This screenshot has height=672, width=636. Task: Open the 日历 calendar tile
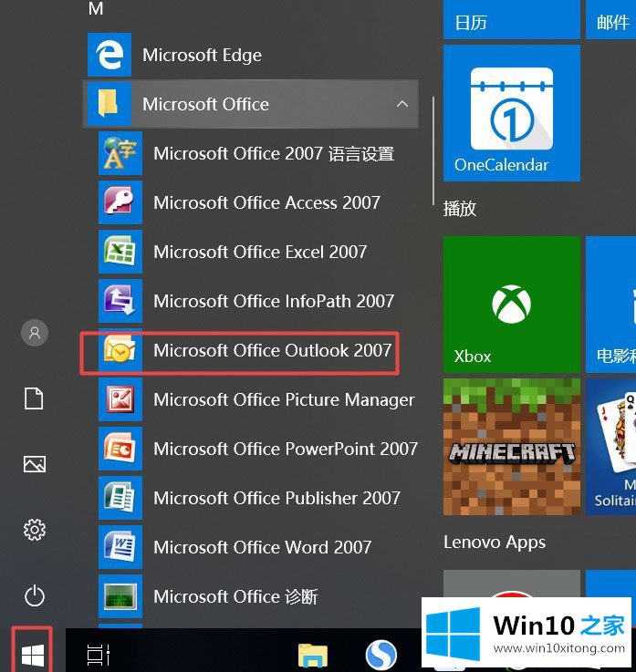point(512,20)
